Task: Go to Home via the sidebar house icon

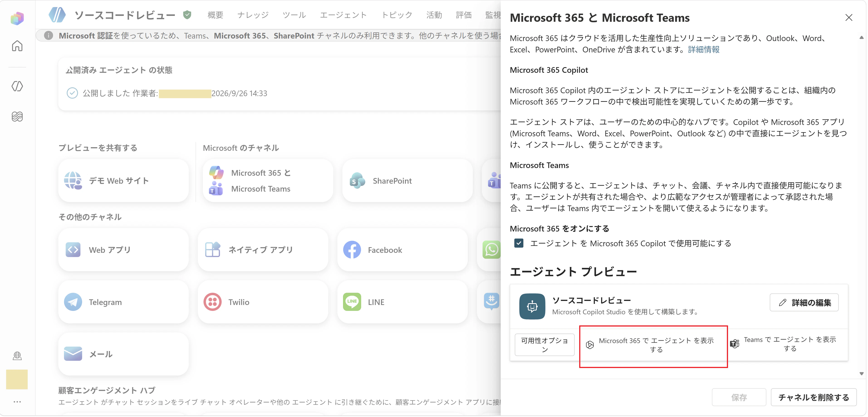Action: pyautogui.click(x=17, y=46)
